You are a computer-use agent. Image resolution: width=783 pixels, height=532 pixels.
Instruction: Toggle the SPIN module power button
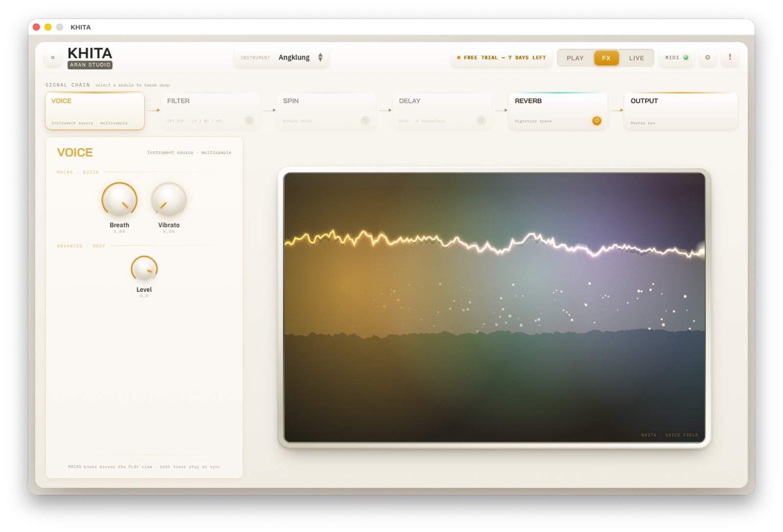point(365,120)
